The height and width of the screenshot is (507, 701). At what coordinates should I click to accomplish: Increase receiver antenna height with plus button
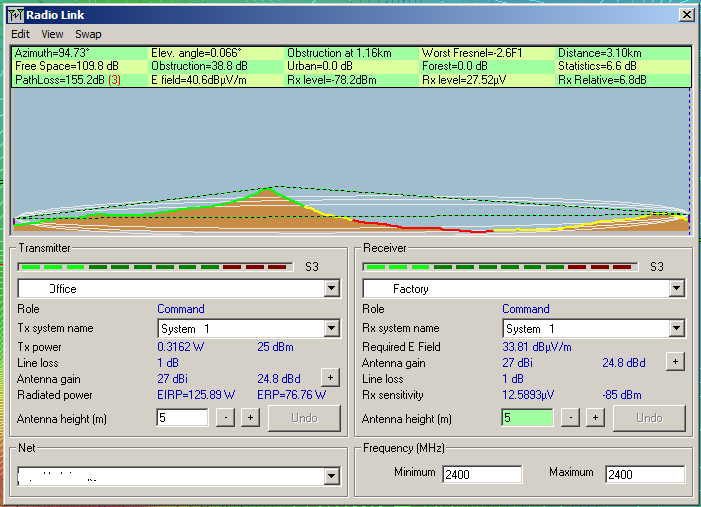(x=594, y=418)
